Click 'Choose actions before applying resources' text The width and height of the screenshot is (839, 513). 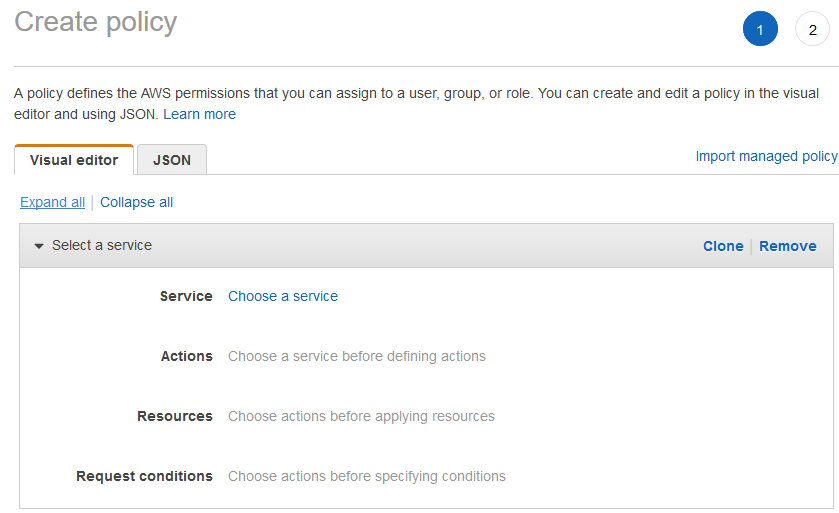(x=361, y=416)
